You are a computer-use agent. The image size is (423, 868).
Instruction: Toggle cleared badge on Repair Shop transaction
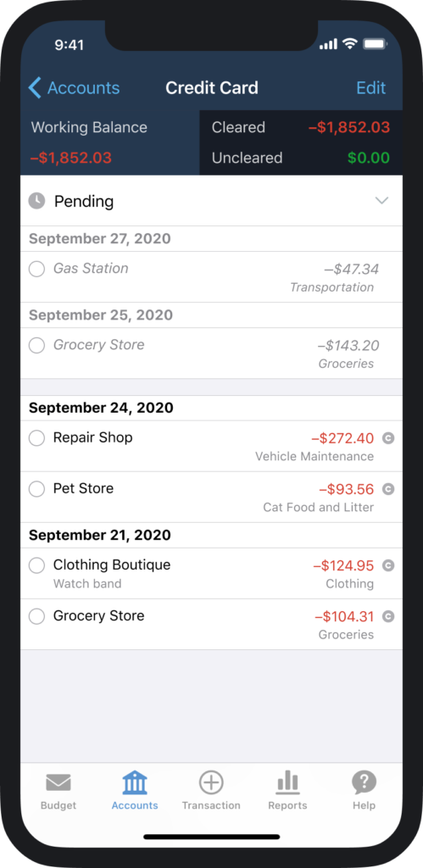(x=389, y=438)
